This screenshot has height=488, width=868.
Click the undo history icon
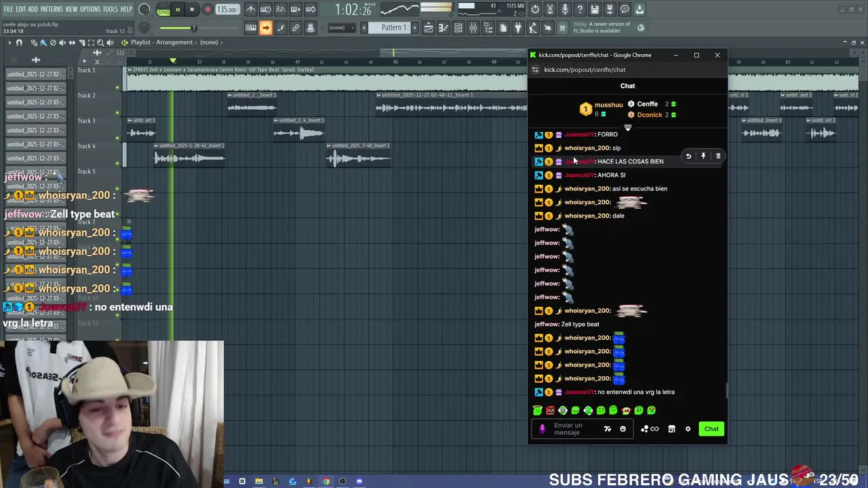pos(535,9)
